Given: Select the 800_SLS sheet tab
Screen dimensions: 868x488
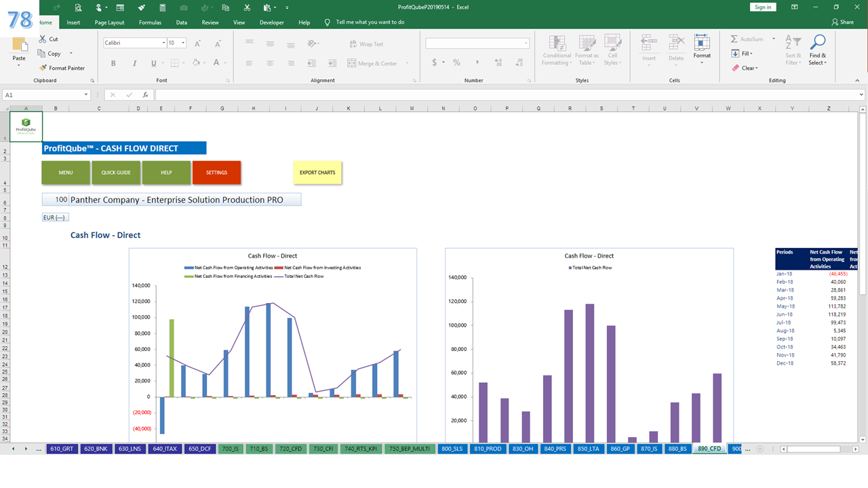Looking at the screenshot, I should click(x=452, y=449).
